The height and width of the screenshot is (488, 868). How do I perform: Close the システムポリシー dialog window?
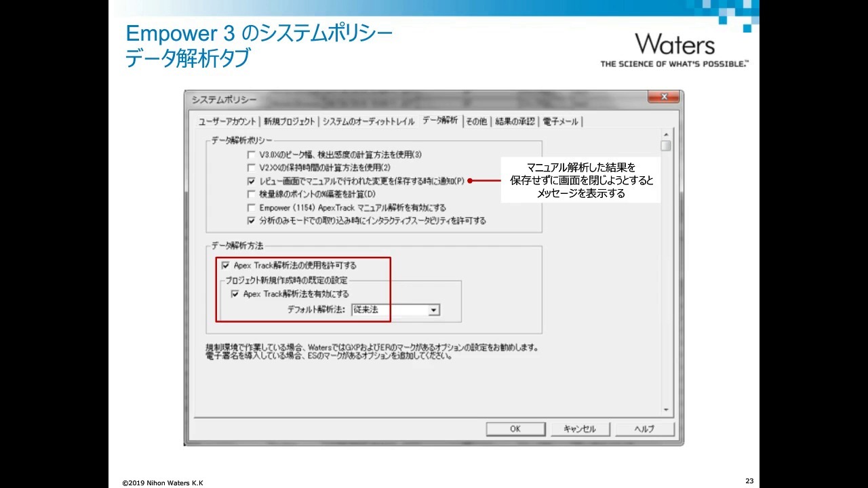click(x=663, y=98)
